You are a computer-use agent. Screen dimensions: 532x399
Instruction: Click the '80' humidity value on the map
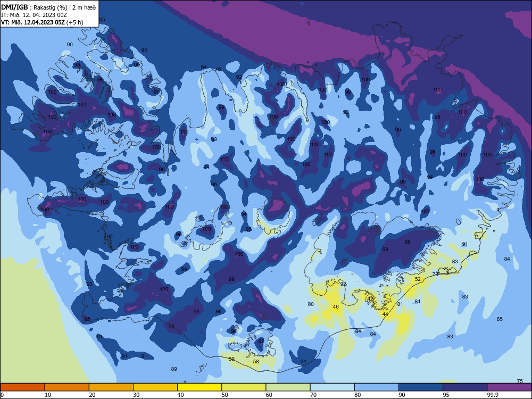(x=311, y=304)
